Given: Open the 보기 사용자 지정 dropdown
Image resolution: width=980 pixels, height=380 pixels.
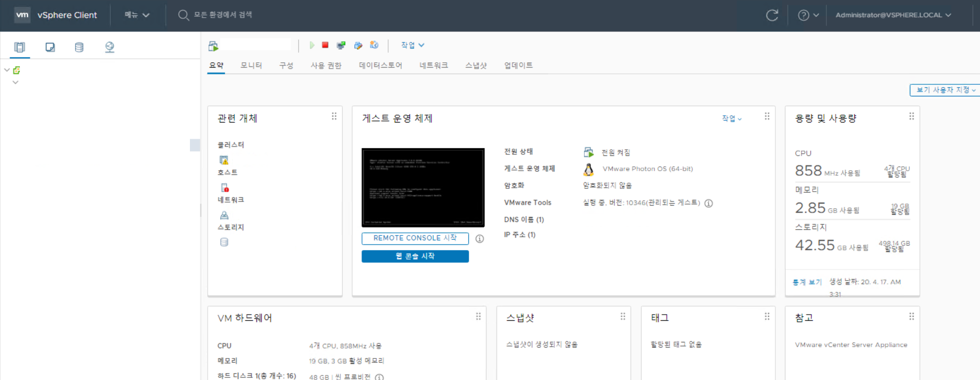Looking at the screenshot, I should [x=944, y=90].
